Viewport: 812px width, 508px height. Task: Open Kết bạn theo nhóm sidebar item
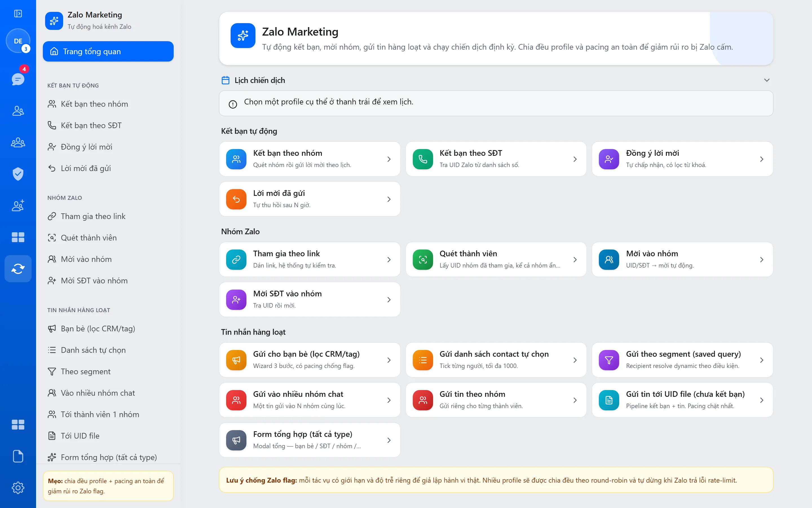tap(108, 104)
